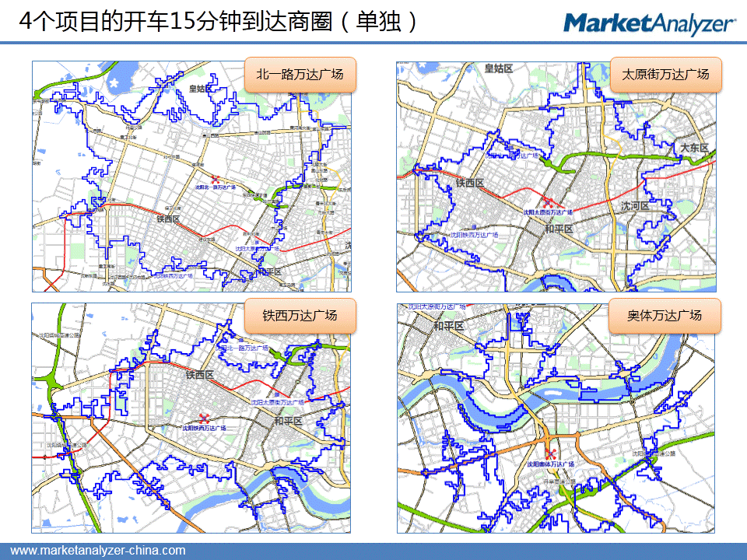Select the 太原街万达广场 callout label
Image resolution: width=747 pixels, height=560 pixels.
click(x=665, y=75)
